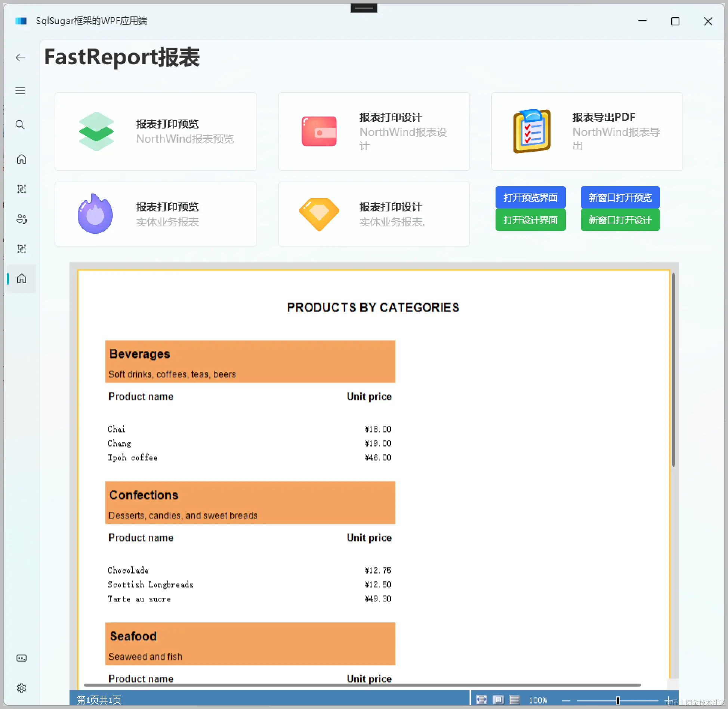This screenshot has width=728, height=709.
Task: Zoom out the report with the minus
Action: click(x=566, y=700)
